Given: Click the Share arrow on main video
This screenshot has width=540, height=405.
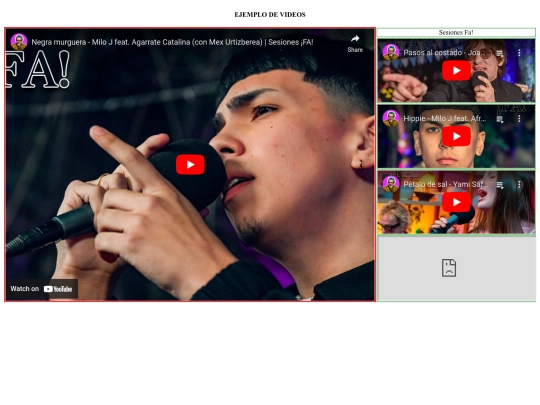Looking at the screenshot, I should tap(355, 43).
